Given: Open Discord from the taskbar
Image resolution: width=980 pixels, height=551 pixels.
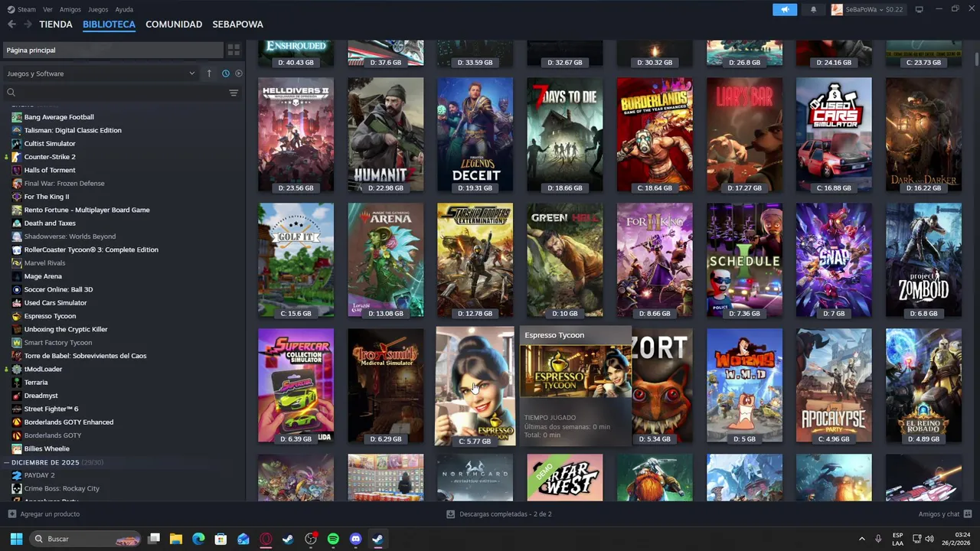Looking at the screenshot, I should (x=355, y=539).
